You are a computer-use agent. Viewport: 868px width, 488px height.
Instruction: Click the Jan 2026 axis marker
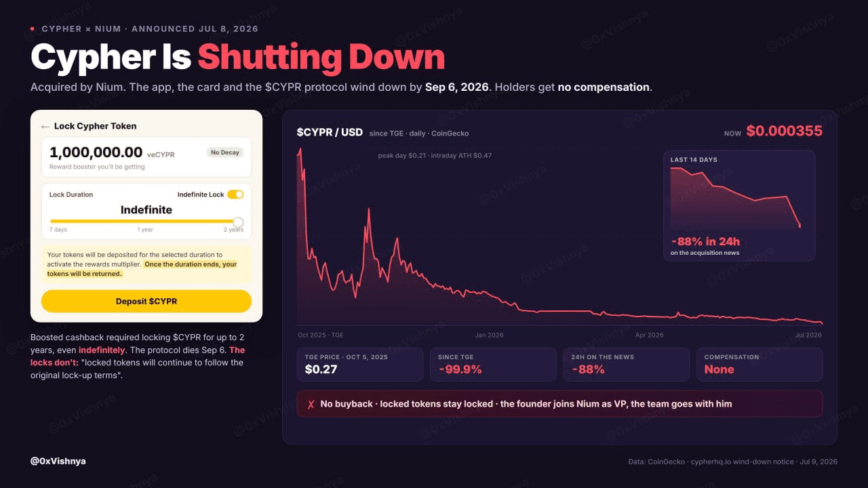click(490, 335)
